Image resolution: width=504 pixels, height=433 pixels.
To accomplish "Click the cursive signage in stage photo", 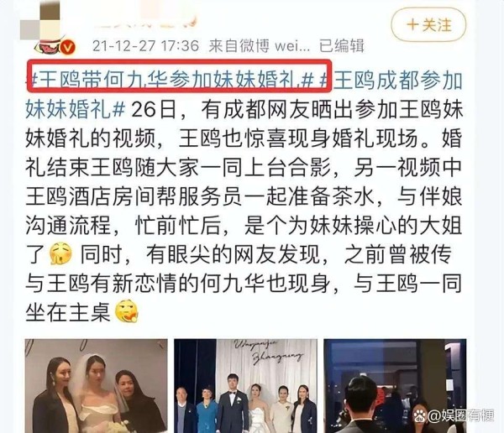I will coord(269,352).
